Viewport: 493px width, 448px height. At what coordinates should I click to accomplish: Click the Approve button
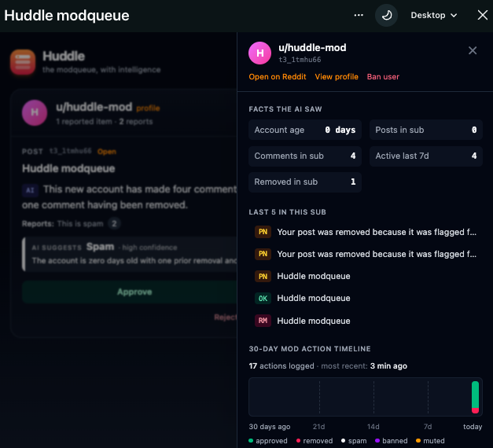click(130, 292)
